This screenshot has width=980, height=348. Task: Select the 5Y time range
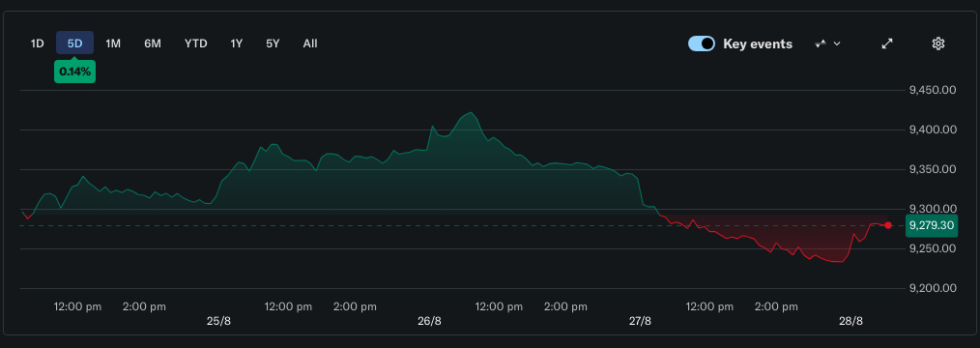tap(273, 43)
